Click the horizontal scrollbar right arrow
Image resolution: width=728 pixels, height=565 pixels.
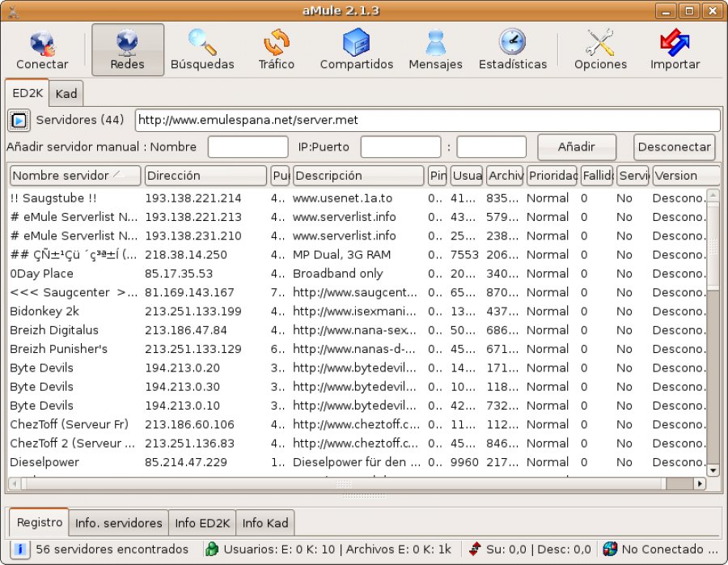click(x=700, y=484)
